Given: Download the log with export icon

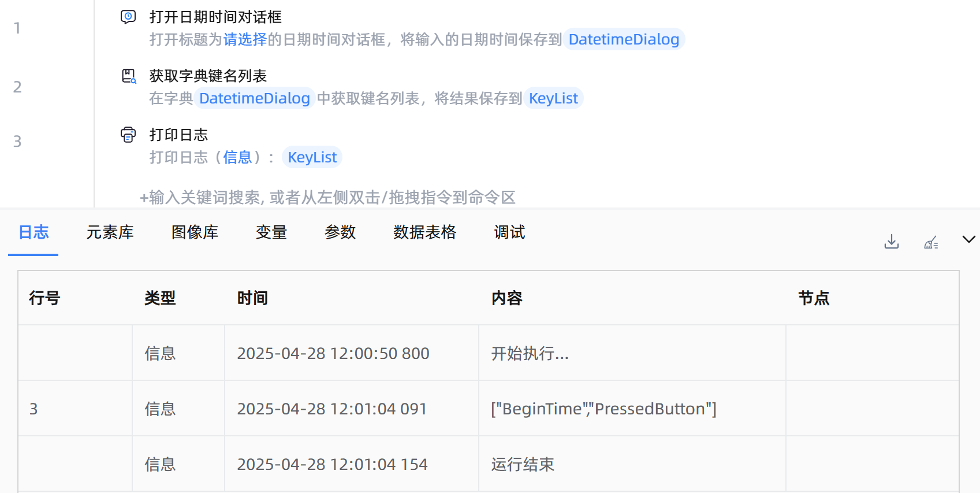Looking at the screenshot, I should tap(892, 242).
